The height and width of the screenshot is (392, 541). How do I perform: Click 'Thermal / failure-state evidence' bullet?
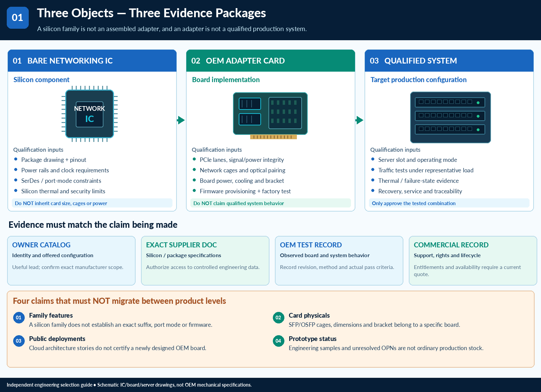[x=419, y=181]
